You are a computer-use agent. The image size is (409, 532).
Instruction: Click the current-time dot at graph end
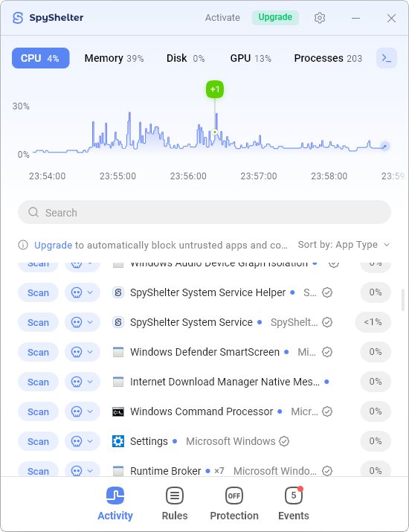384,146
